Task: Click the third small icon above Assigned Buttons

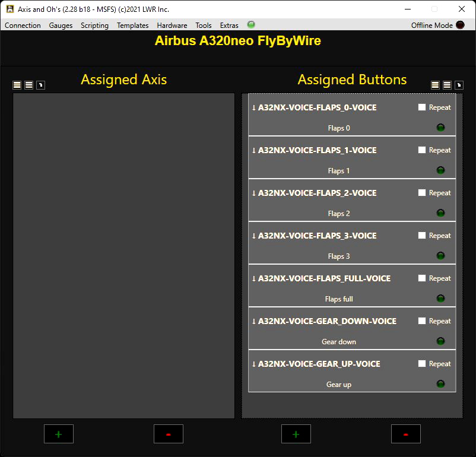Action: [x=459, y=85]
